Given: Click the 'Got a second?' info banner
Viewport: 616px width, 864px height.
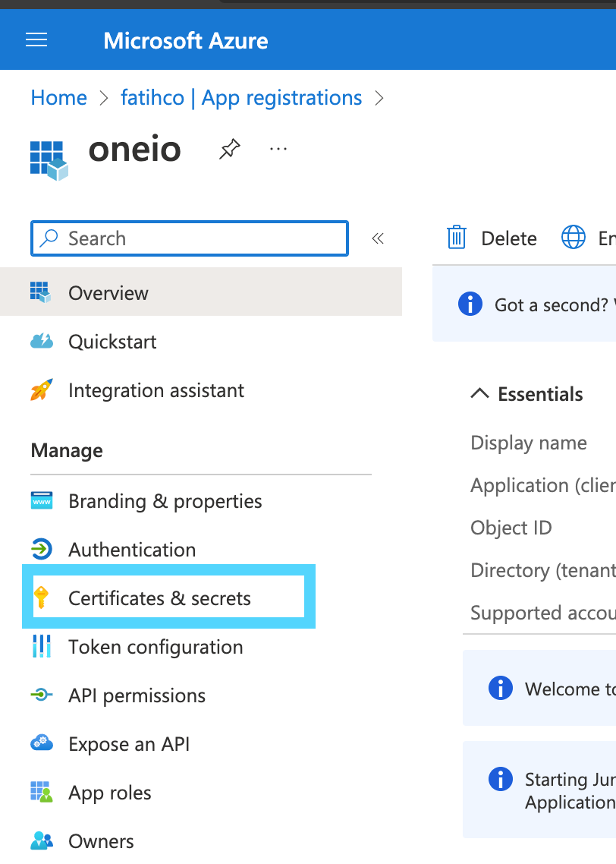Looking at the screenshot, I should 524,304.
